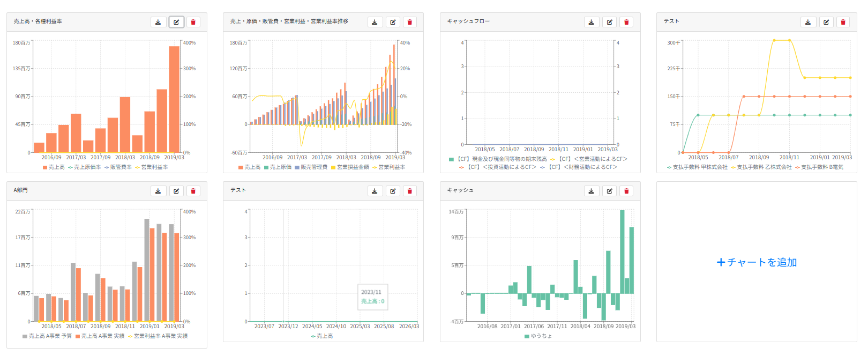The height and width of the screenshot is (355, 868).
Task: Edit the テスト chart with 2023 dates
Action: (x=393, y=191)
